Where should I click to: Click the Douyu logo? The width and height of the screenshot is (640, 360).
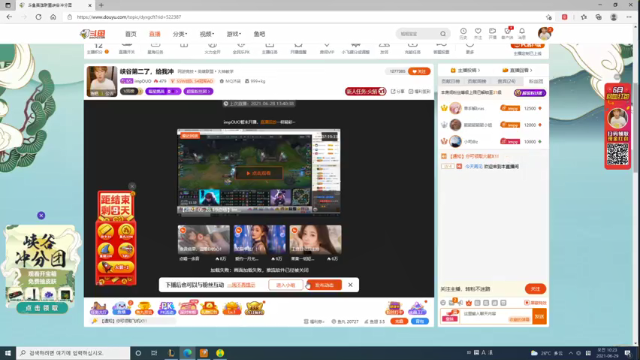coord(93,34)
